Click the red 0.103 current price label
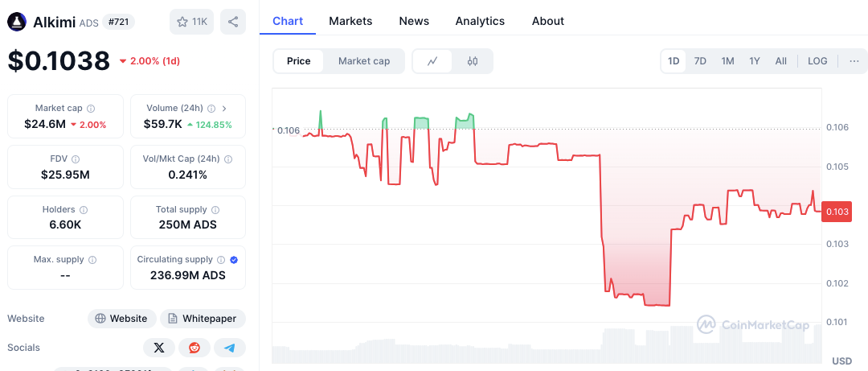This screenshot has width=868, height=371. click(x=836, y=212)
